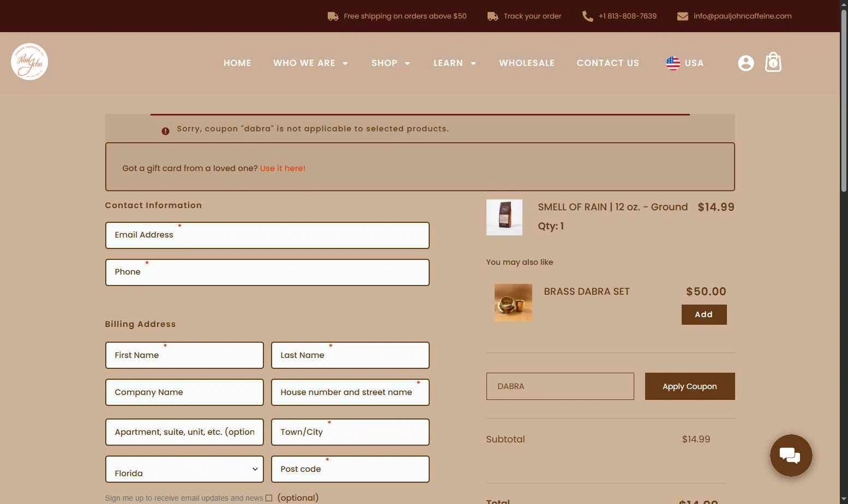The image size is (848, 504).
Task: Expand the Who We Are menu arrow
Action: point(345,64)
